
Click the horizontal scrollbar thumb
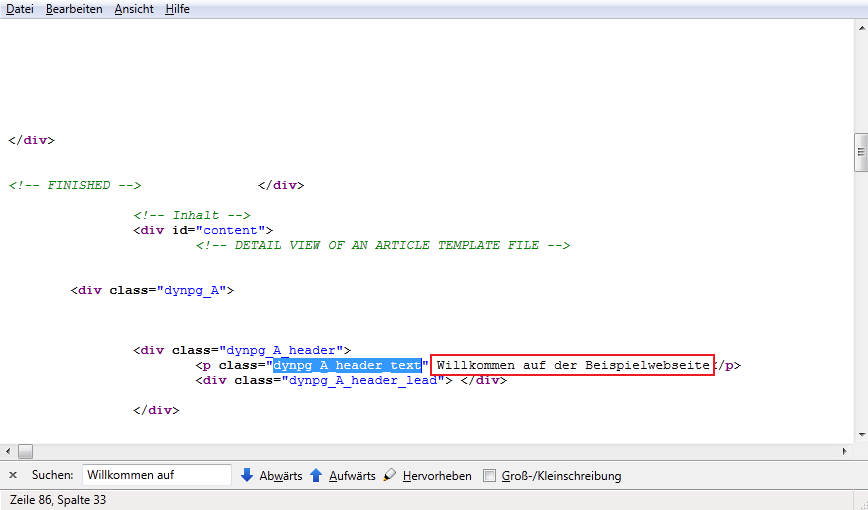25,451
